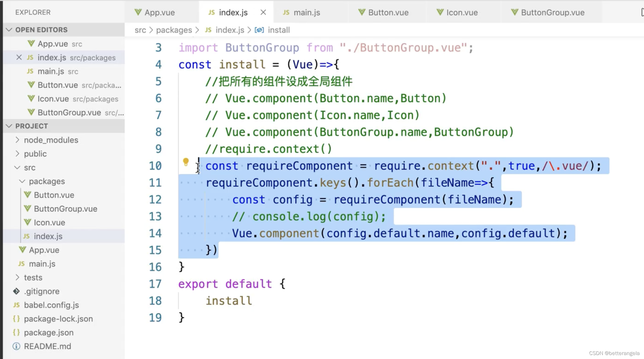Open Icon.vue under the packages folder
The image size is (644, 359).
[x=49, y=222]
